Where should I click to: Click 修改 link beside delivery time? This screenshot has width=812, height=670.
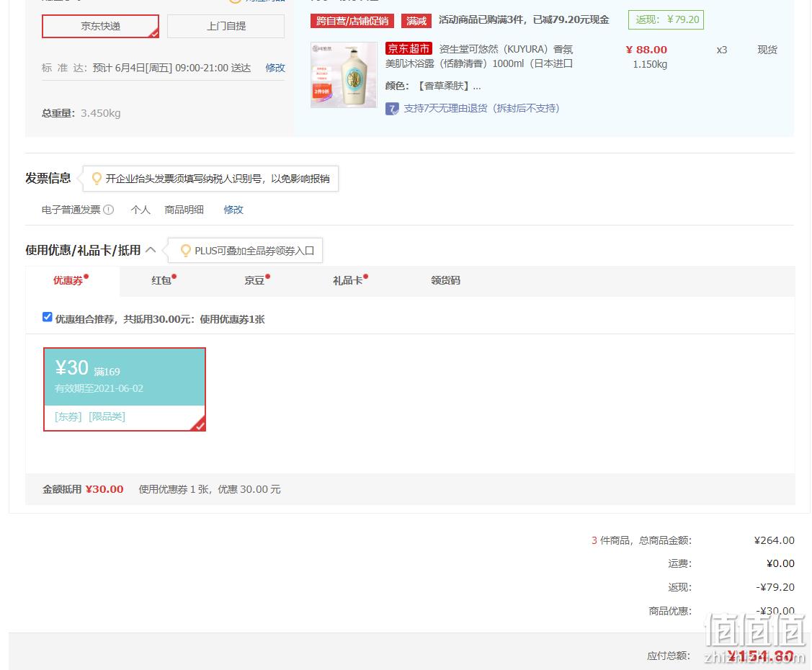click(x=275, y=68)
